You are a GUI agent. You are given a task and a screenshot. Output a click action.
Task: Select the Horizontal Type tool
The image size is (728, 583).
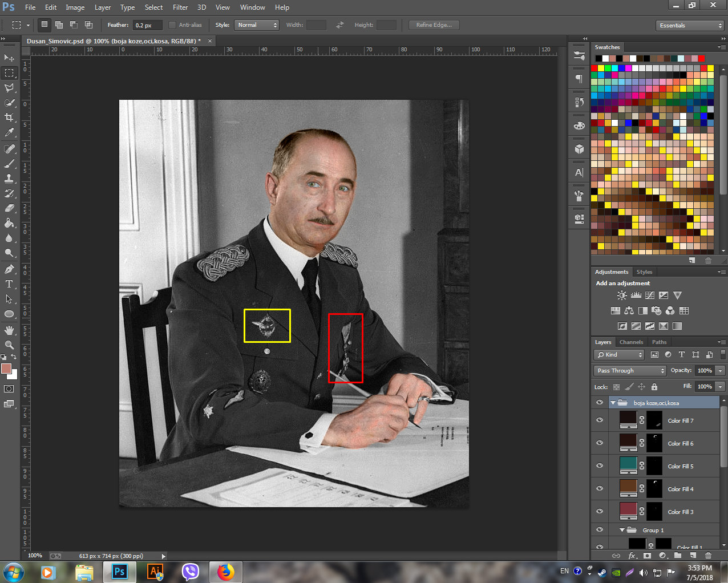click(9, 284)
